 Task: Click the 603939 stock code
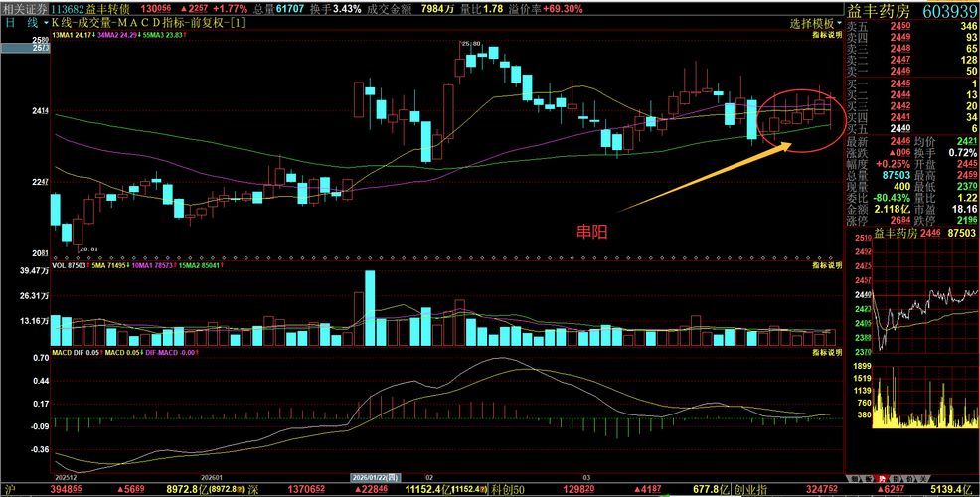(949, 11)
